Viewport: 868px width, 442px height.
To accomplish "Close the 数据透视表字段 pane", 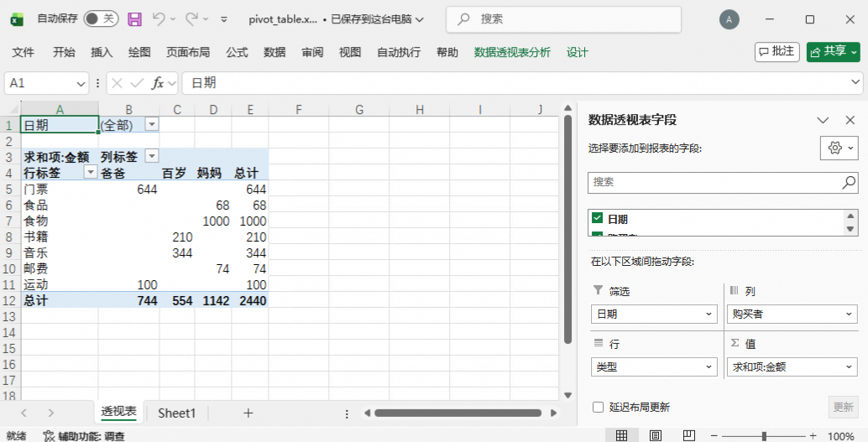I will point(850,120).
